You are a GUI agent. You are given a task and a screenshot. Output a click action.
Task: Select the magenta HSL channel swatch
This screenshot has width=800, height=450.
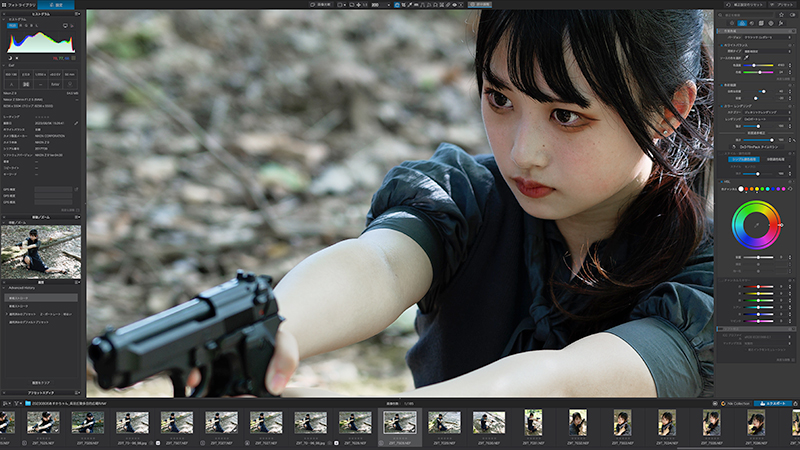tap(784, 189)
